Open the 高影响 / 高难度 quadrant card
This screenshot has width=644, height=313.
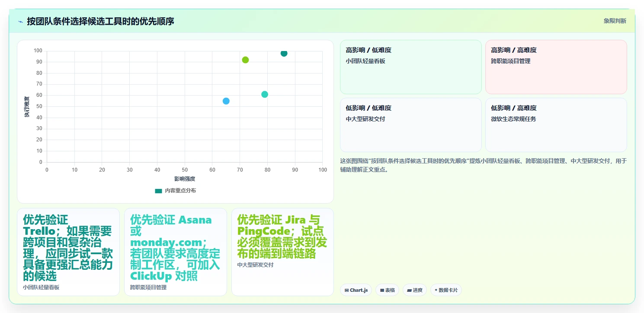[x=556, y=67]
